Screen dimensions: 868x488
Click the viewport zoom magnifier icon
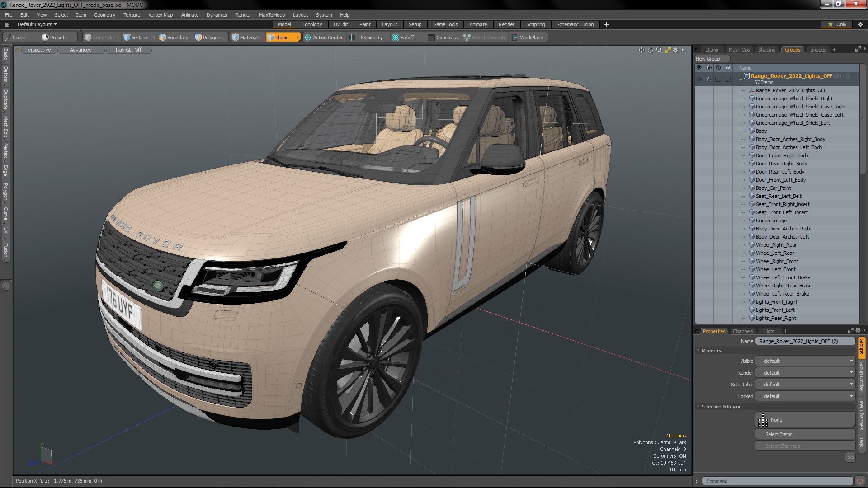659,50
